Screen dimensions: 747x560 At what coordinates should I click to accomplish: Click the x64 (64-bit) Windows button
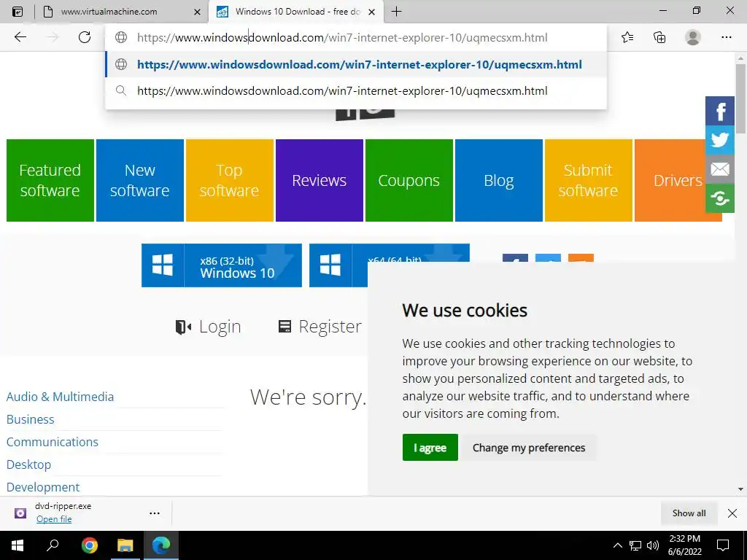click(338, 265)
